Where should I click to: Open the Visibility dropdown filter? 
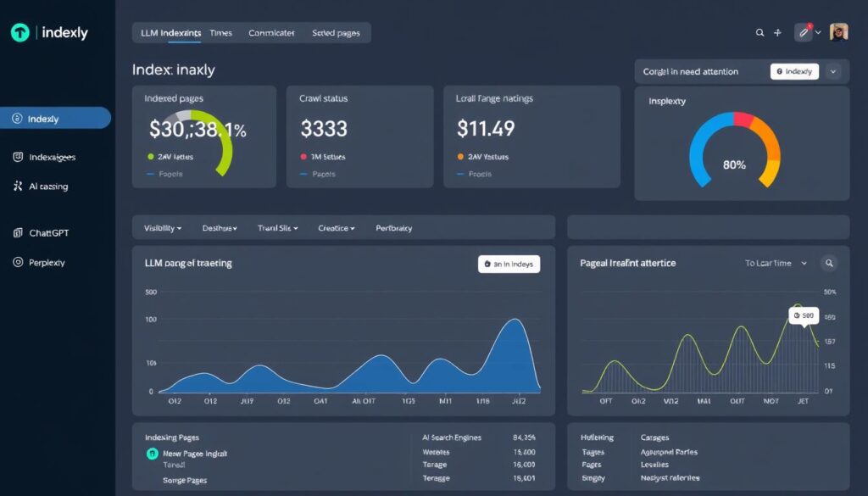click(162, 228)
